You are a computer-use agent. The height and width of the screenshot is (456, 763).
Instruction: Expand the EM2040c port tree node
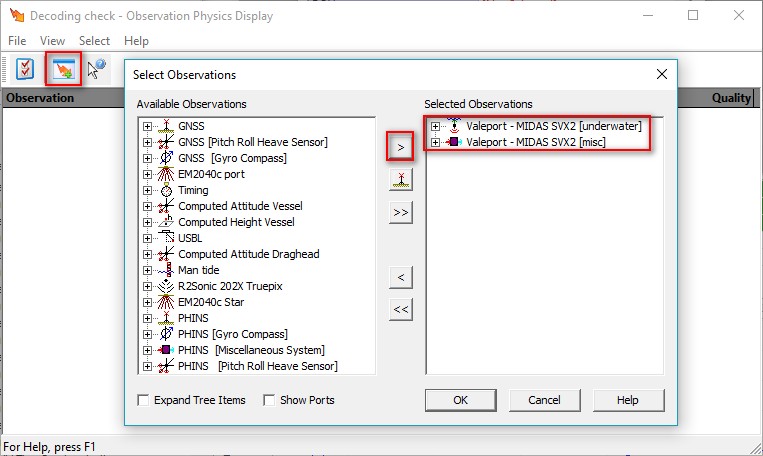tap(147, 174)
